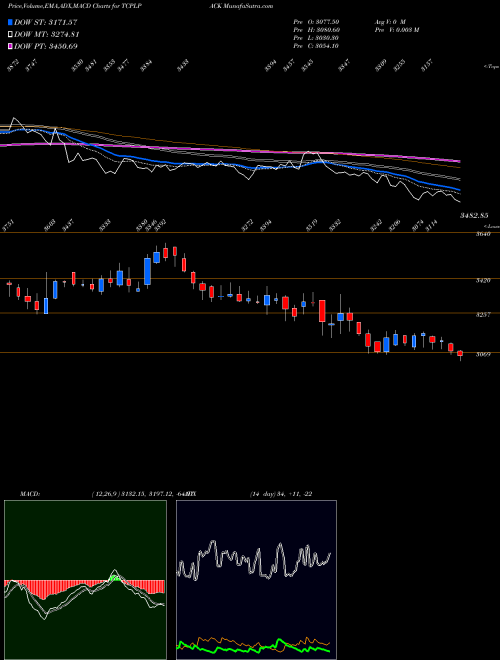Click the 'Avg V: 0 M' volume text

[389, 22]
